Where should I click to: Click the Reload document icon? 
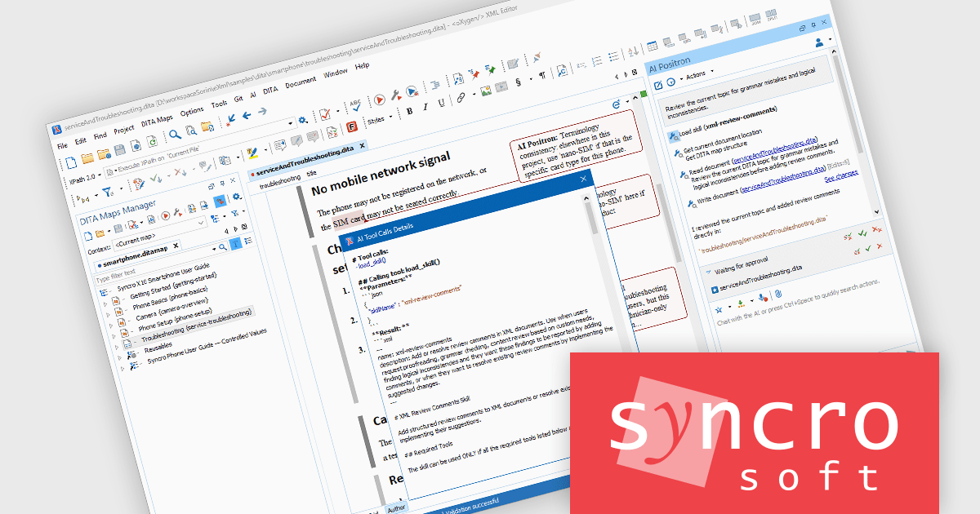pyautogui.click(x=152, y=141)
